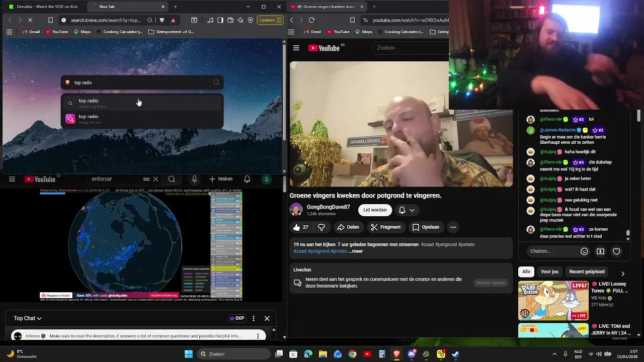Like the Groene vingers video
Screen dimensions: 644x362
(x=301, y=227)
